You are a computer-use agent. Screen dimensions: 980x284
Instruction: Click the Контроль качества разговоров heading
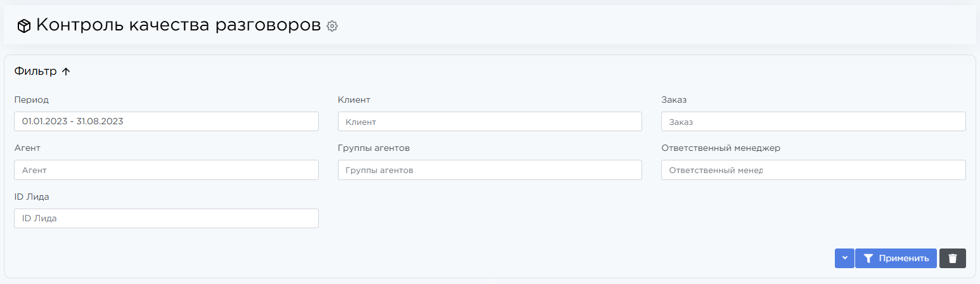click(178, 25)
